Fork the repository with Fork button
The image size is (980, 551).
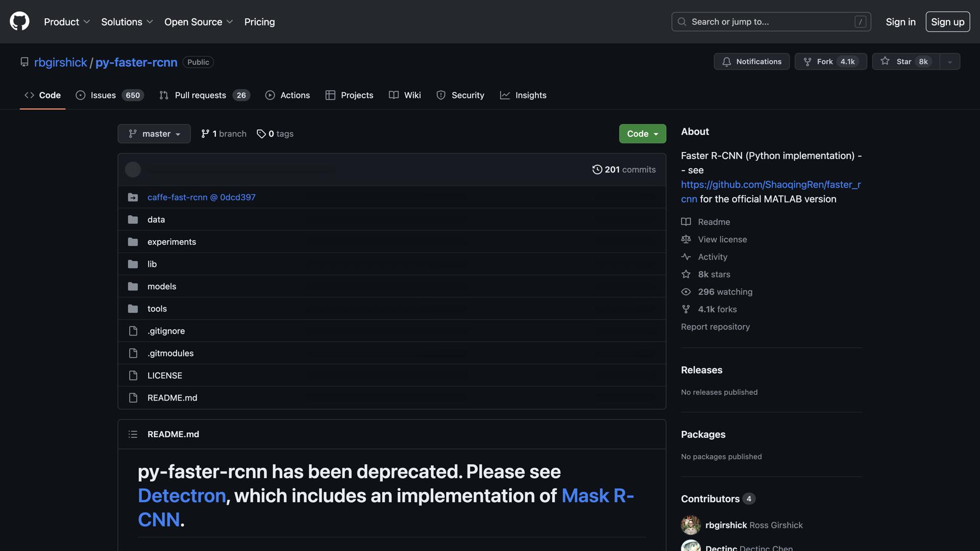tap(830, 61)
